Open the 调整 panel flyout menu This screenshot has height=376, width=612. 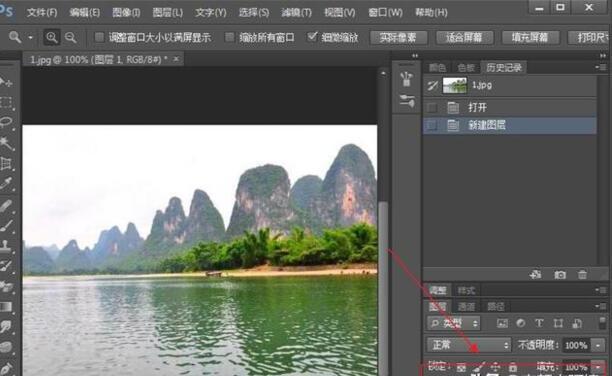click(601, 290)
